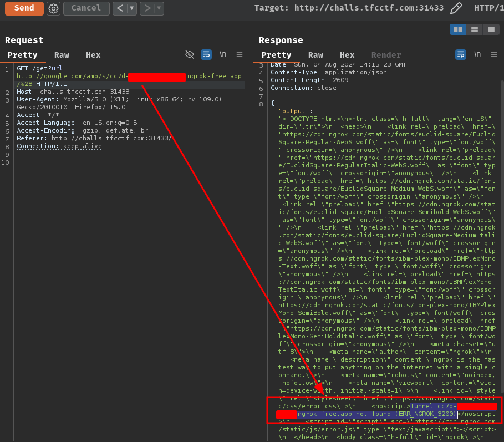The width and height of the screenshot is (504, 442).
Task: Click the Referer header line
Action: tap(94, 138)
